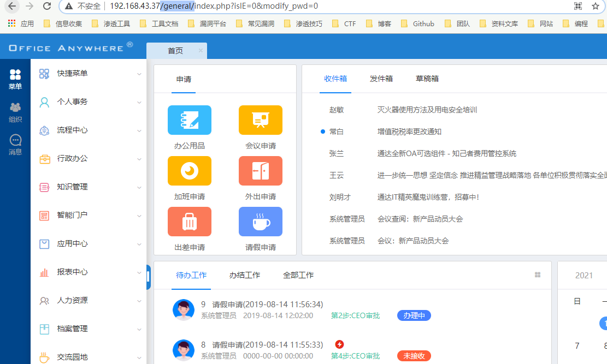The height and width of the screenshot is (364, 607).
Task: Open email 增值税税率更改通知
Action: [409, 132]
